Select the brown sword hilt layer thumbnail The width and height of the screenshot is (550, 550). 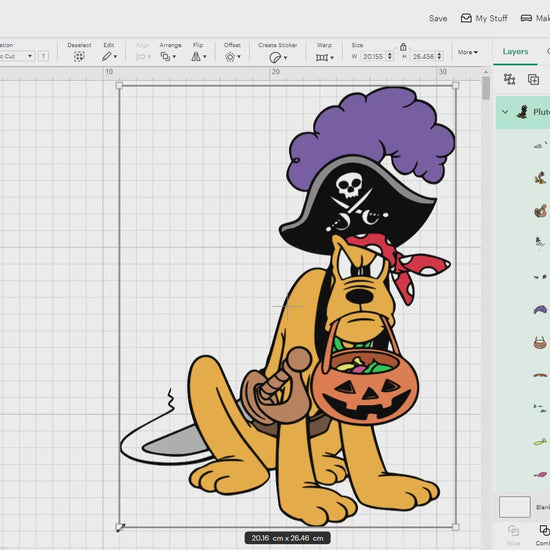coord(540,210)
